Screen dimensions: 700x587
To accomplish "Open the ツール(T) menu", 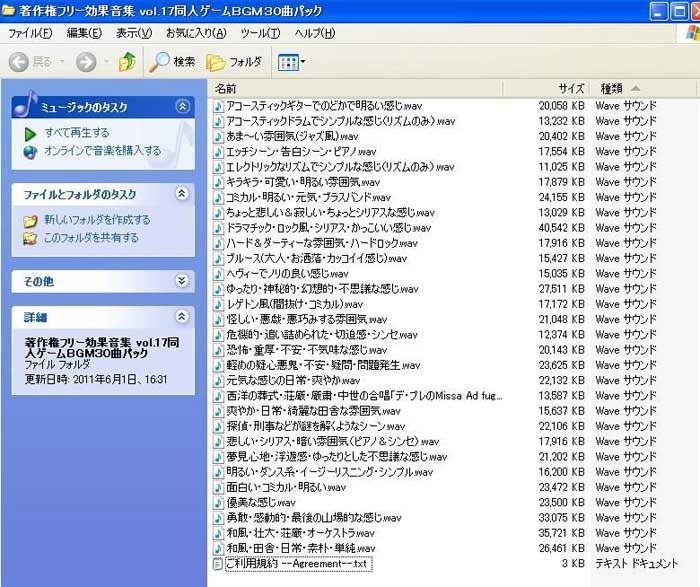I will (x=260, y=33).
